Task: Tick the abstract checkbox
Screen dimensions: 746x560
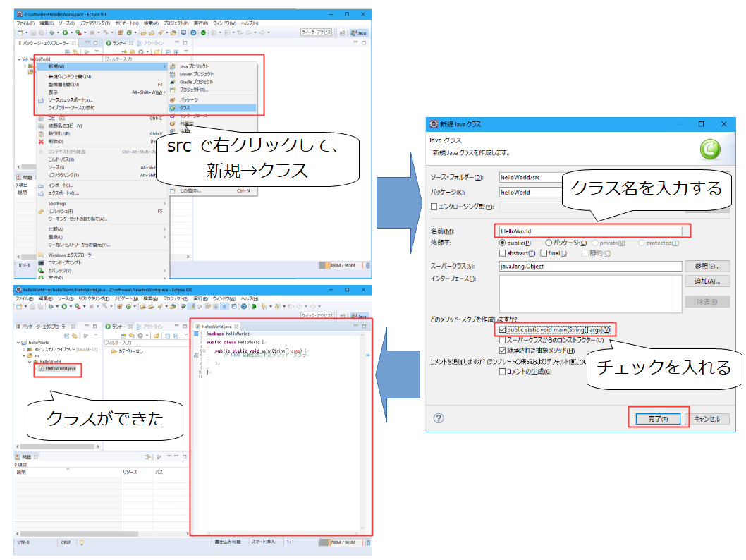Action: coord(503,254)
